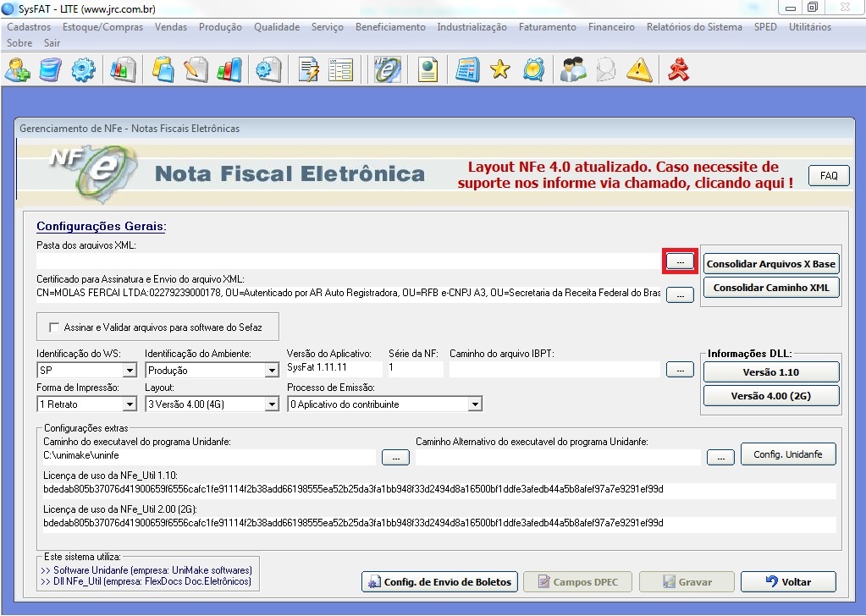The image size is (866, 616).
Task: Click the FAQ button
Action: [829, 175]
